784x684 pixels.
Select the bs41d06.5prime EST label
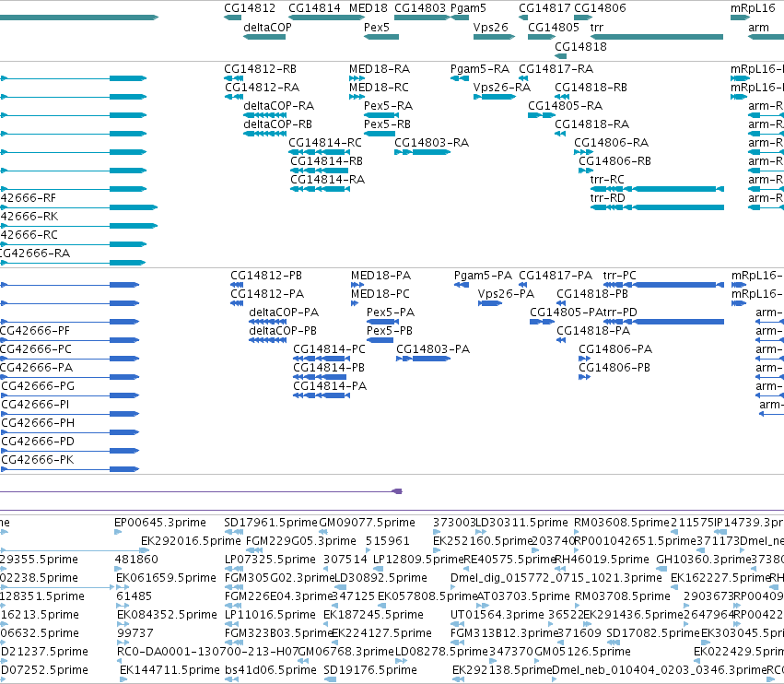click(271, 670)
